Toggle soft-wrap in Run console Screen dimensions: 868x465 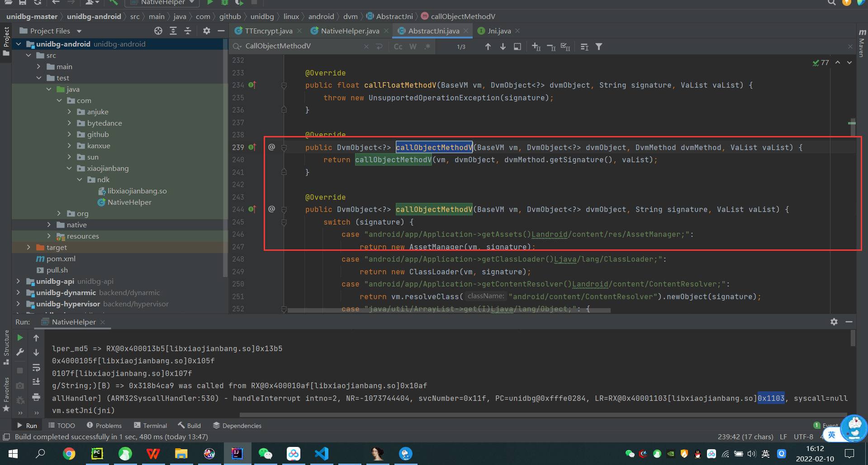[36, 367]
